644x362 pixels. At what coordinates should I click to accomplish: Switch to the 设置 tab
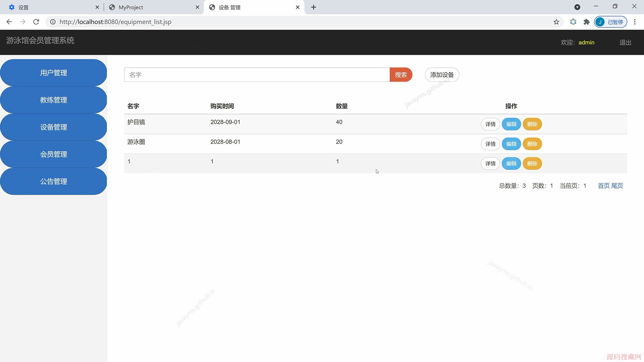pyautogui.click(x=50, y=7)
